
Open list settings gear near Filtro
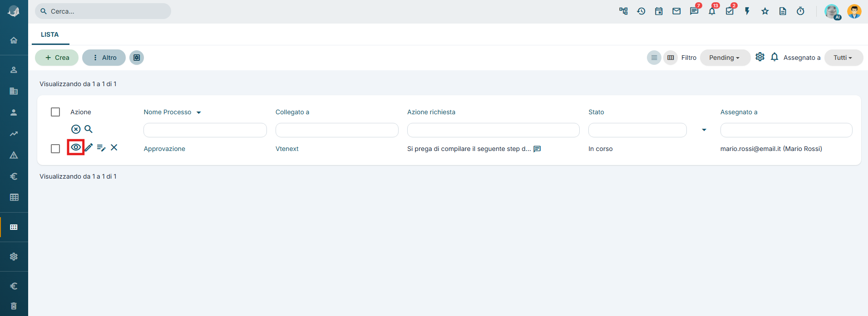click(760, 57)
